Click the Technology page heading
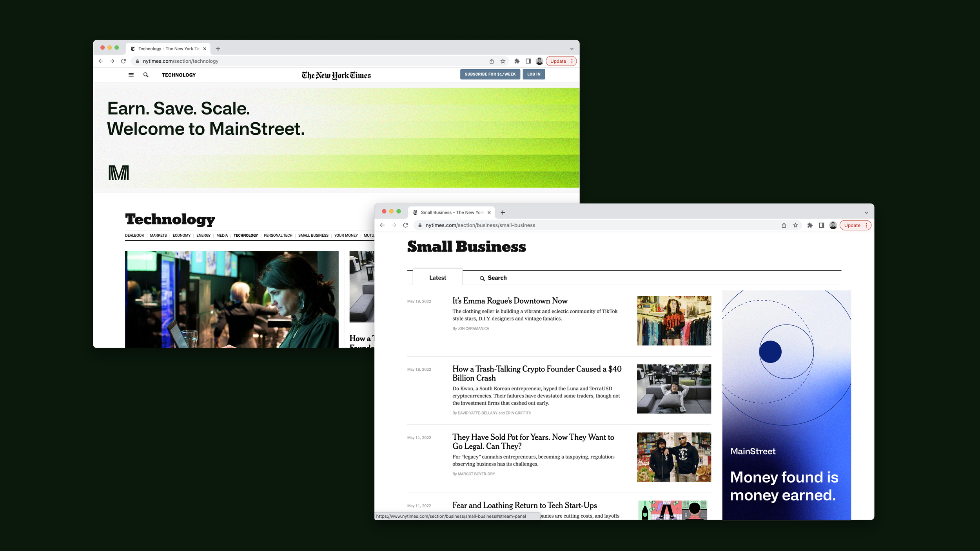 [x=170, y=219]
